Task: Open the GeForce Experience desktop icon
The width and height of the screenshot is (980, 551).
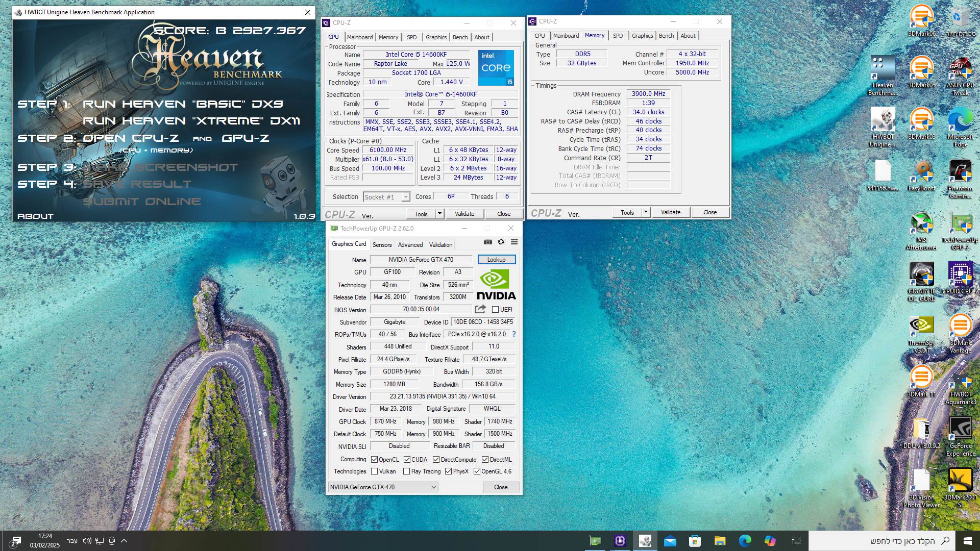Action: point(960,437)
